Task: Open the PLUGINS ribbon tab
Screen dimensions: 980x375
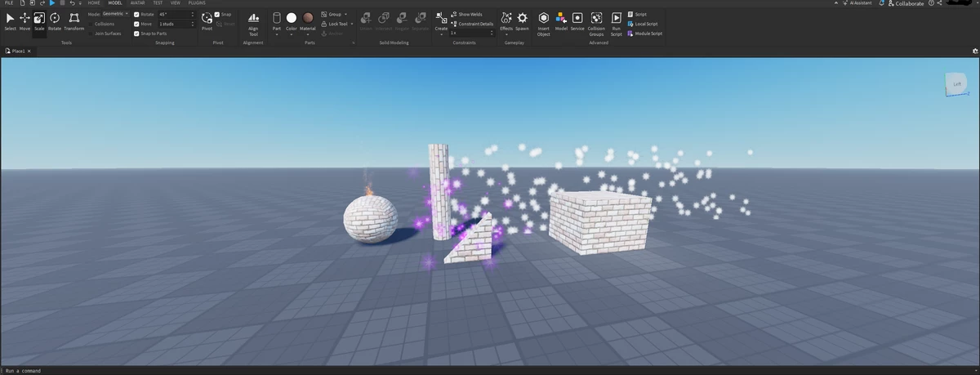Action: (197, 3)
